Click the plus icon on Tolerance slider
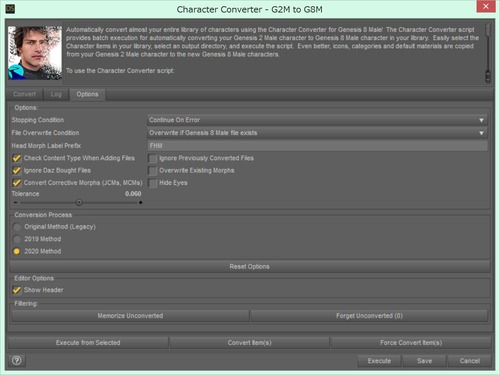The width and height of the screenshot is (500, 375). click(x=141, y=202)
